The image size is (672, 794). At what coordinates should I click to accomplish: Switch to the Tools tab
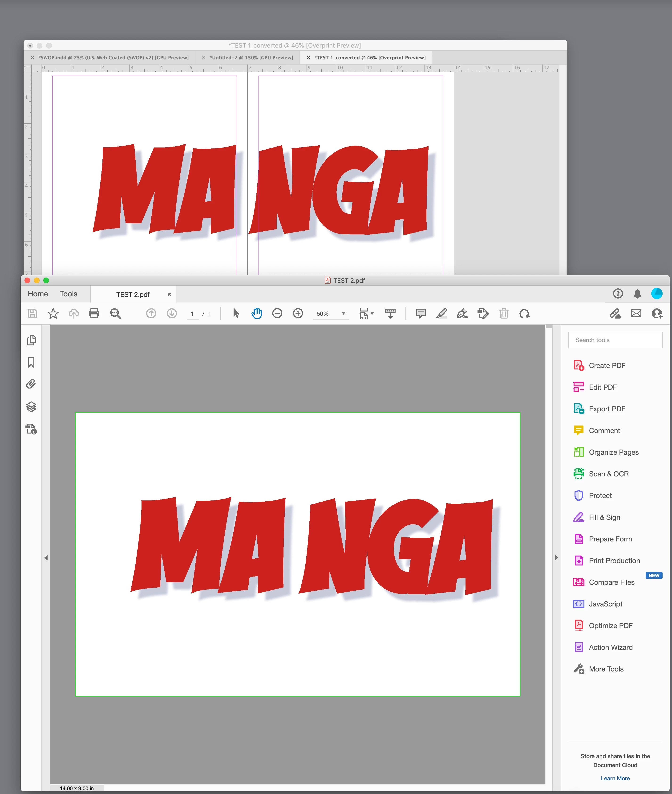(x=69, y=294)
